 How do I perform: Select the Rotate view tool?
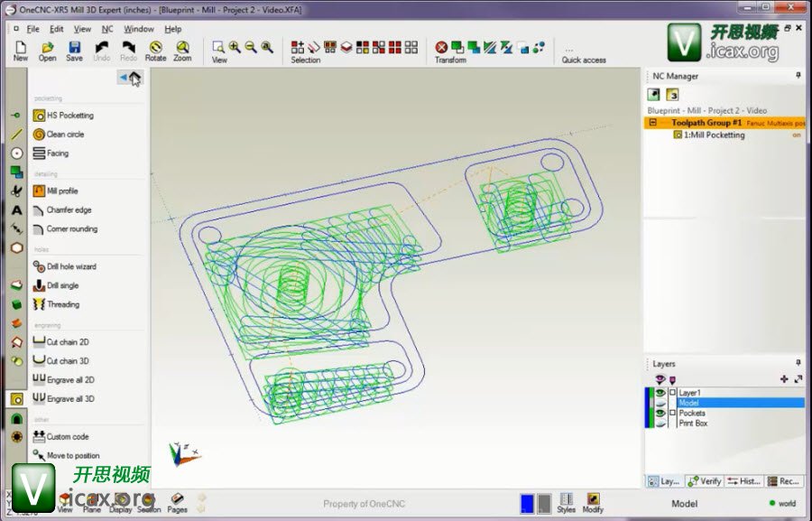click(x=155, y=51)
